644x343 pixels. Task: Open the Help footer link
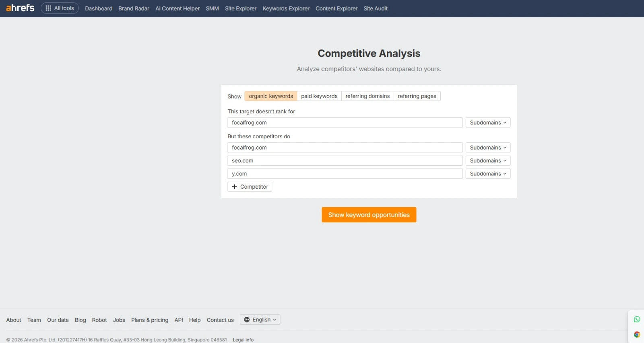click(195, 320)
